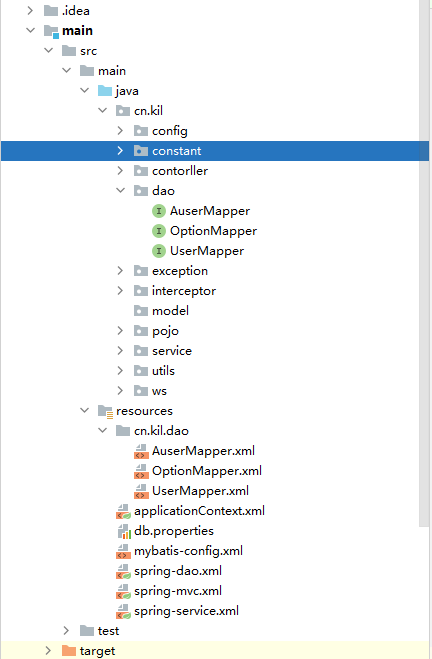Expand the selected constant package
The width and height of the screenshot is (432, 659).
point(120,150)
